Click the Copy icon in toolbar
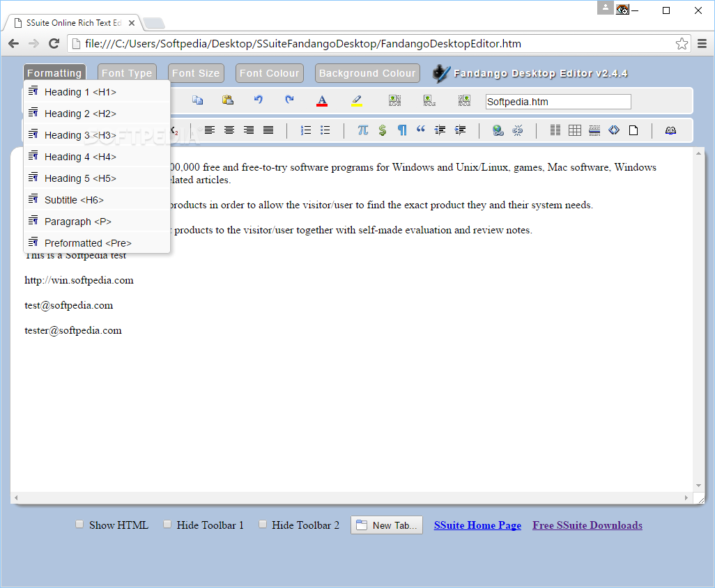The width and height of the screenshot is (715, 588). [197, 100]
